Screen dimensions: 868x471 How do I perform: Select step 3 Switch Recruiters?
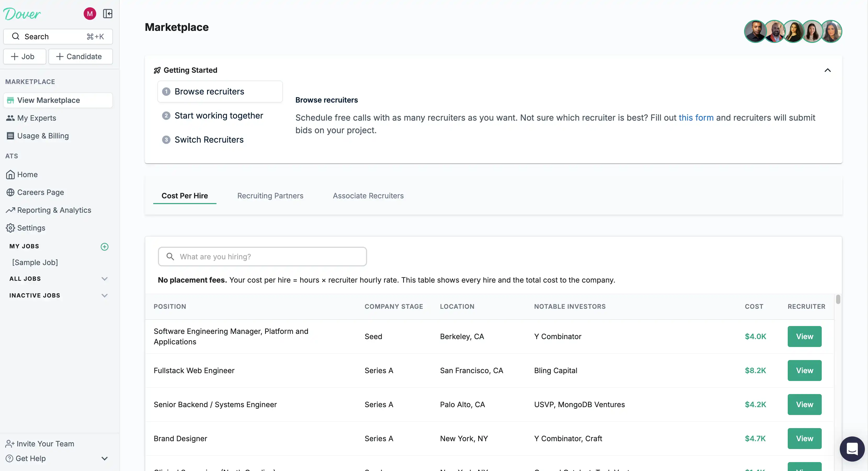click(209, 139)
